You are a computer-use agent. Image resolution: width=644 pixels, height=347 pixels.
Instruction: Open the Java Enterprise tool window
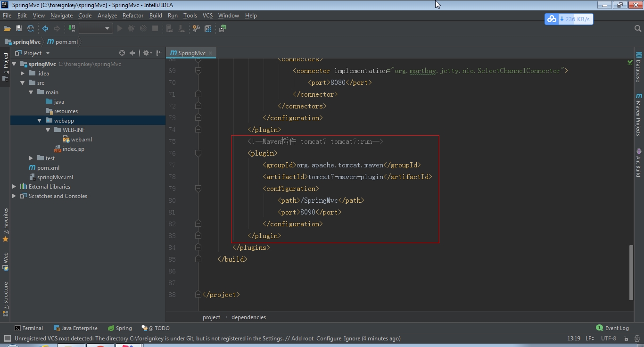coord(75,328)
